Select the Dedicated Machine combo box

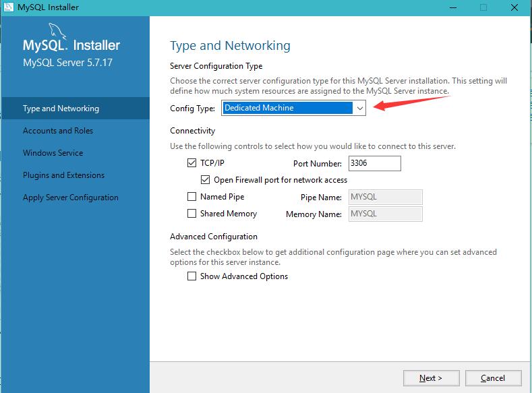(x=288, y=108)
